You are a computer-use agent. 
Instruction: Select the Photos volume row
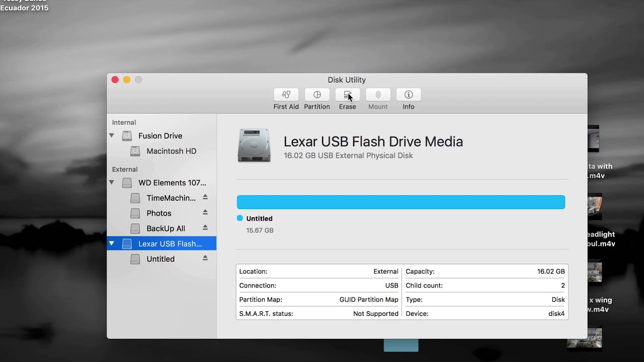coord(162,213)
